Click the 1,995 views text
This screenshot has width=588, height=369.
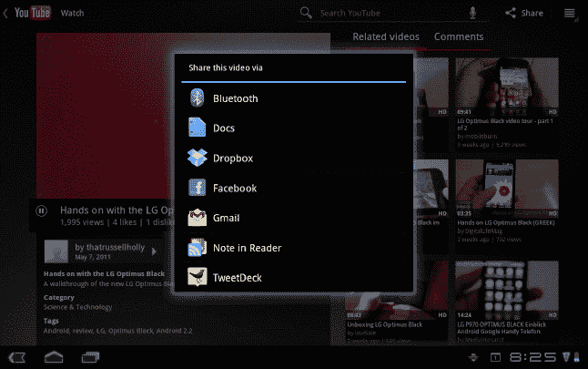[x=82, y=222]
